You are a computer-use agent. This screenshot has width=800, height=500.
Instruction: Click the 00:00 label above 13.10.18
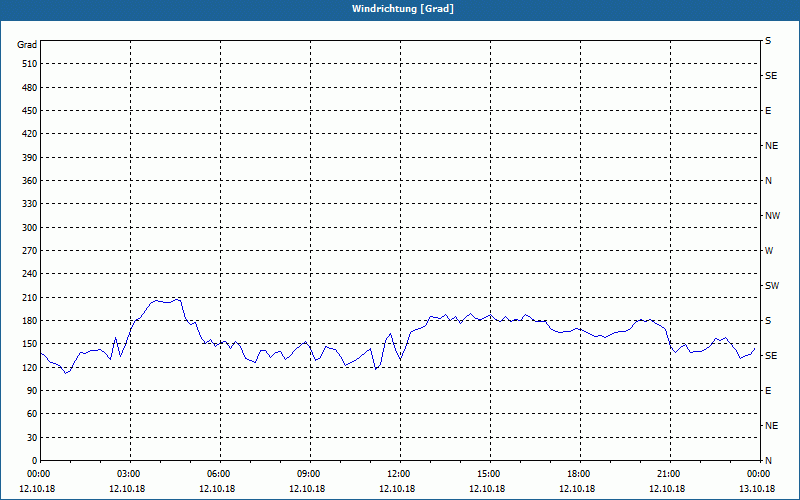click(x=759, y=474)
